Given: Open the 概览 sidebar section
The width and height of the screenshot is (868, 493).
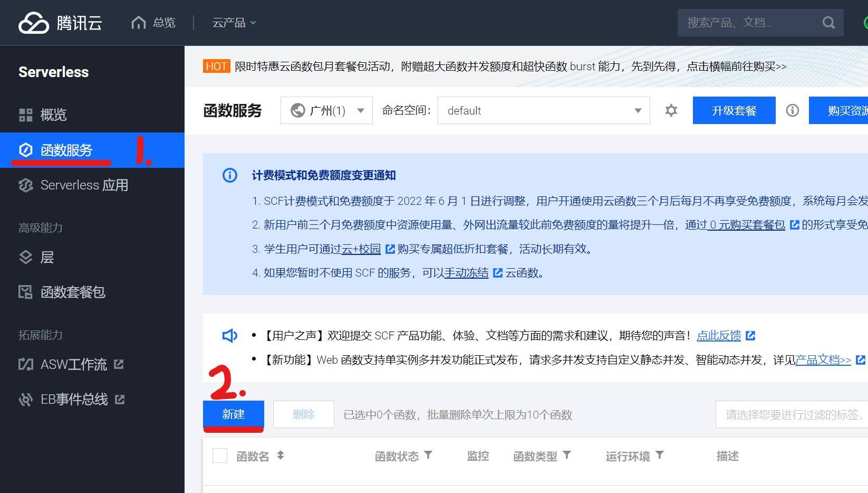Looking at the screenshot, I should pos(53,115).
